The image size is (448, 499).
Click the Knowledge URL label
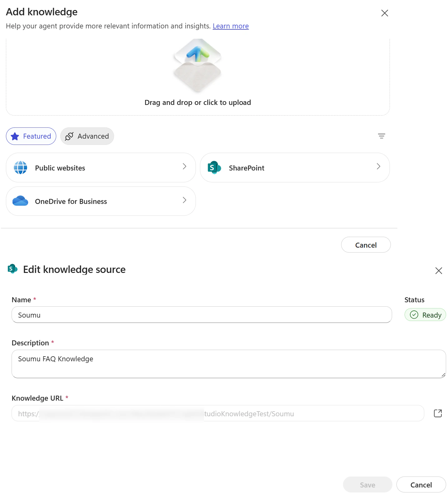click(37, 398)
